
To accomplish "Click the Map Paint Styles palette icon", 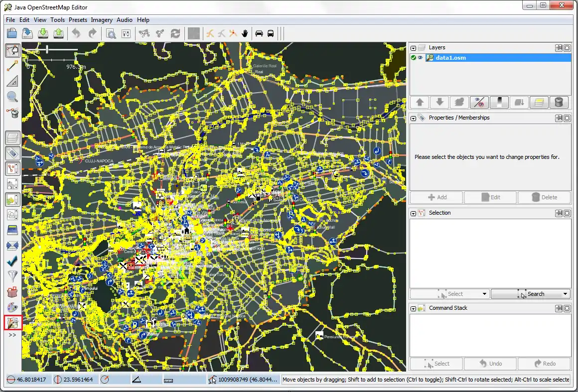I will (x=13, y=308).
